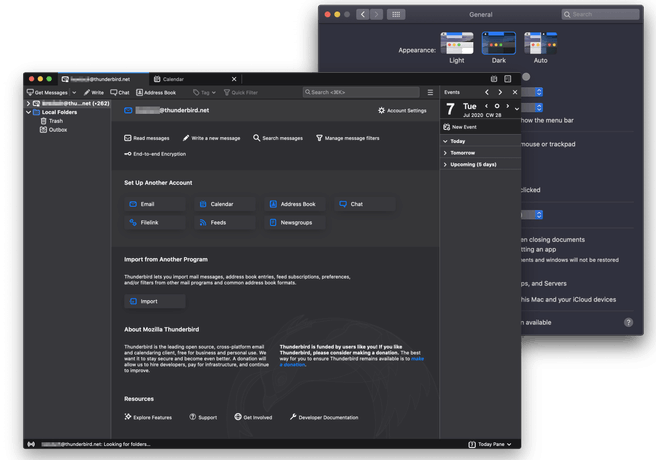656x460 pixels.
Task: Collapse the Today events section
Action: coord(445,141)
